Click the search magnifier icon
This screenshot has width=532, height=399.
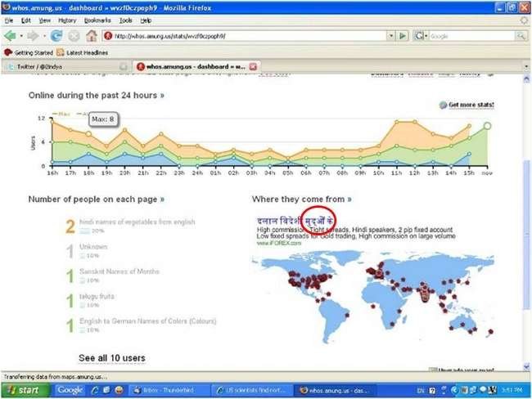pyautogui.click(x=521, y=36)
